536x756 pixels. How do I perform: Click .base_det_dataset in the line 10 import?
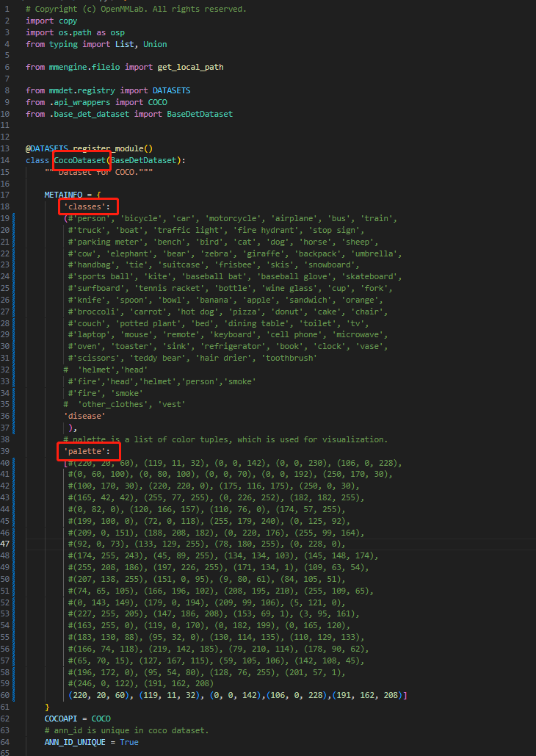[x=89, y=115]
